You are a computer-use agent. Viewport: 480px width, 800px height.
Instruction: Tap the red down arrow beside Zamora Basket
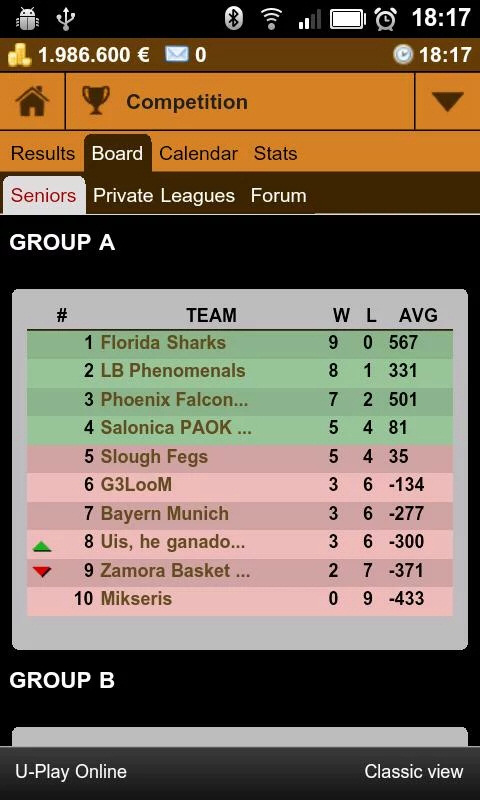(x=42, y=572)
